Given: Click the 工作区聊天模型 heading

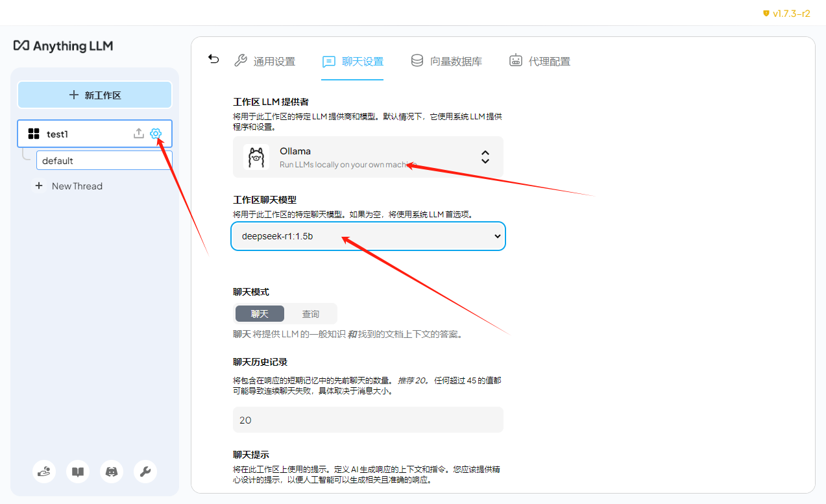Looking at the screenshot, I should click(265, 199).
